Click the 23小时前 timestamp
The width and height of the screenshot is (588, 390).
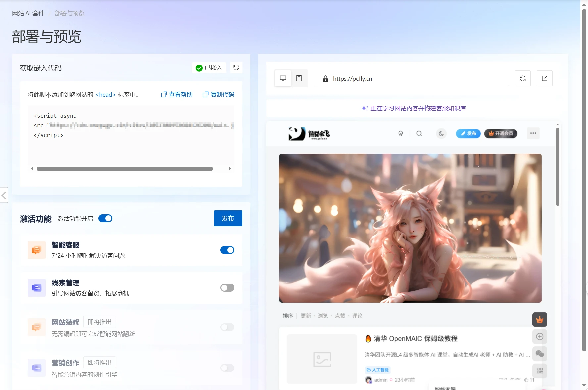tap(405, 380)
